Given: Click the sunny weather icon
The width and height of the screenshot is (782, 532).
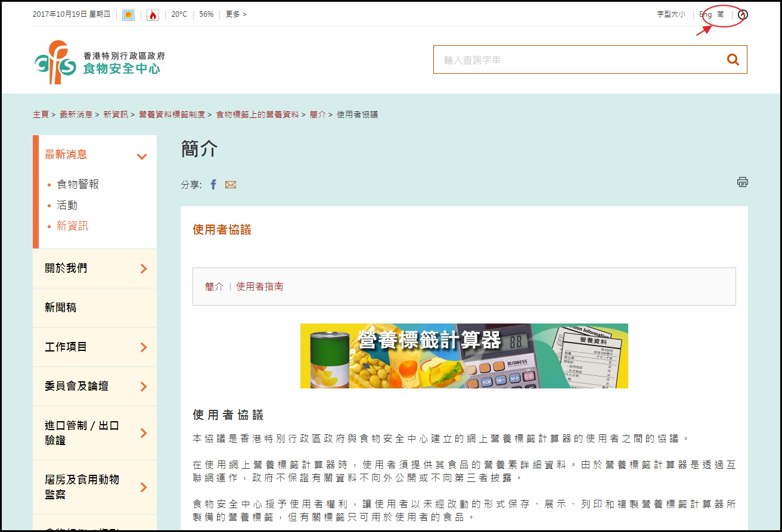Looking at the screenshot, I should click(128, 15).
